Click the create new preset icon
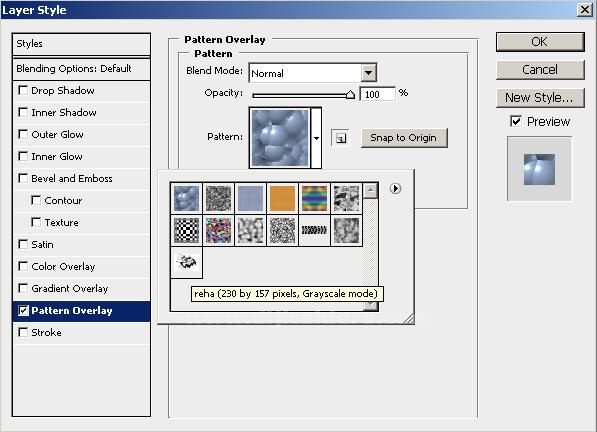The width and height of the screenshot is (597, 432). coord(340,138)
